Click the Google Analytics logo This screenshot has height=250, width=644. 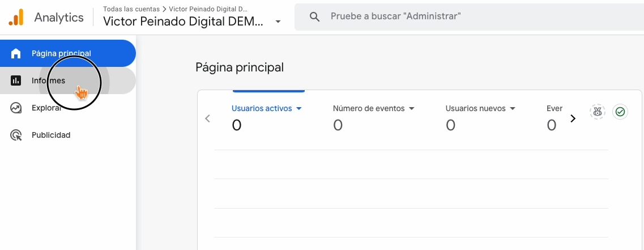16,17
